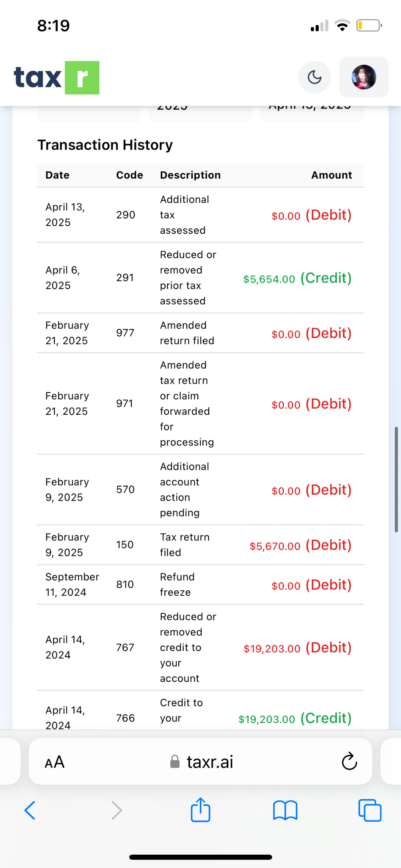The height and width of the screenshot is (868, 401).
Task: Open the user profile avatar menu
Action: point(364,77)
